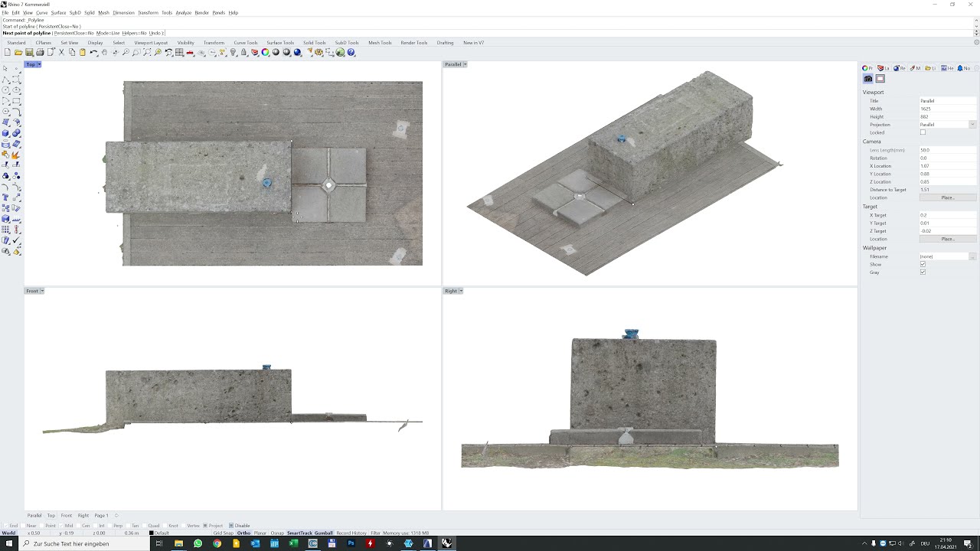Toggle the Project osnap checkbox
This screenshot has height=551, width=980.
click(205, 526)
